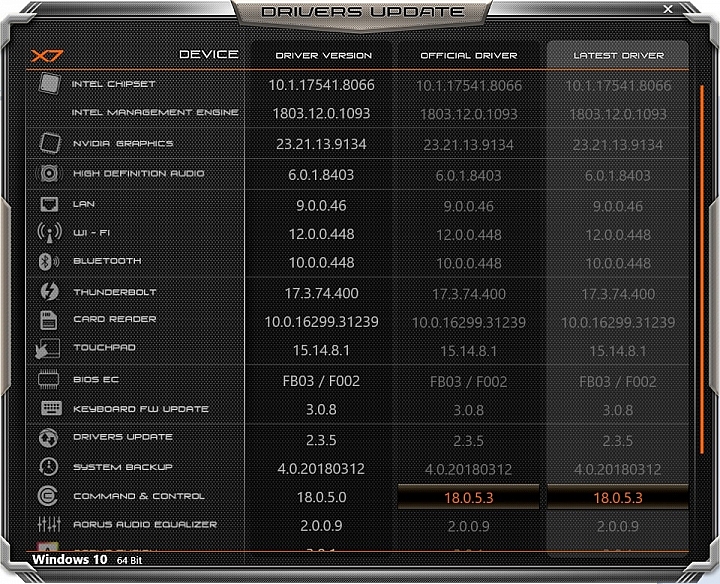Click the Aorus Audio Equalizer label

145,524
